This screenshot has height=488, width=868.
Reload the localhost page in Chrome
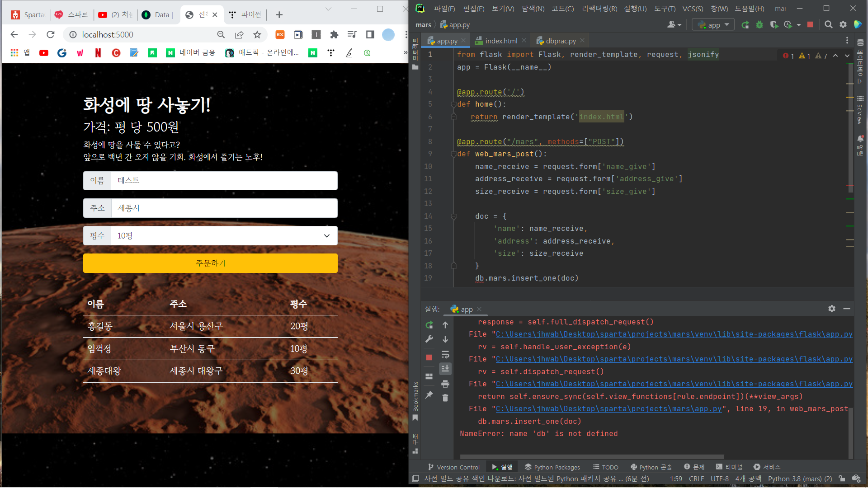(x=51, y=35)
